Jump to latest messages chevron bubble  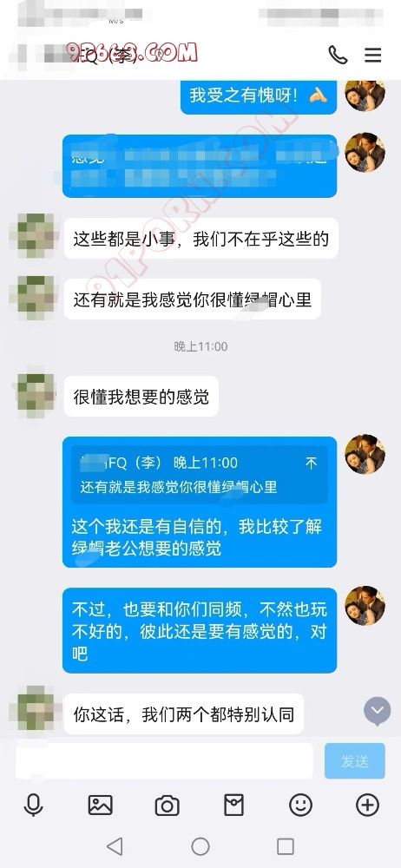pyautogui.click(x=378, y=712)
